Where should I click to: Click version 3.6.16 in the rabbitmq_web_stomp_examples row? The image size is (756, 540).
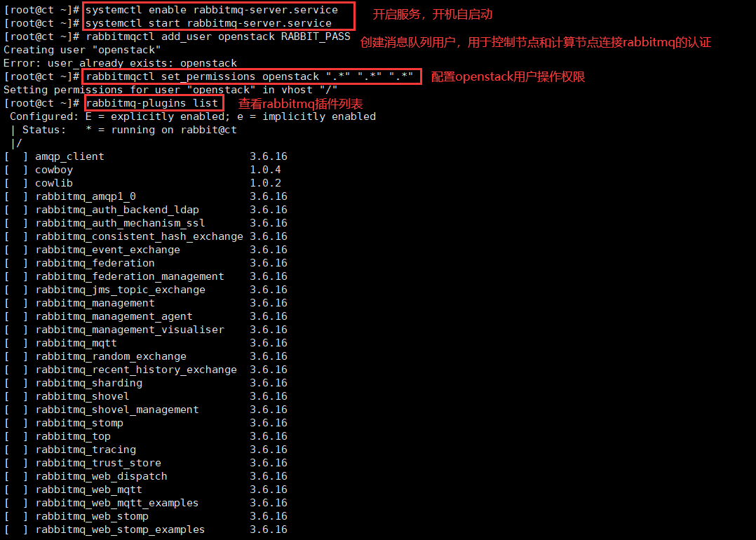point(269,529)
